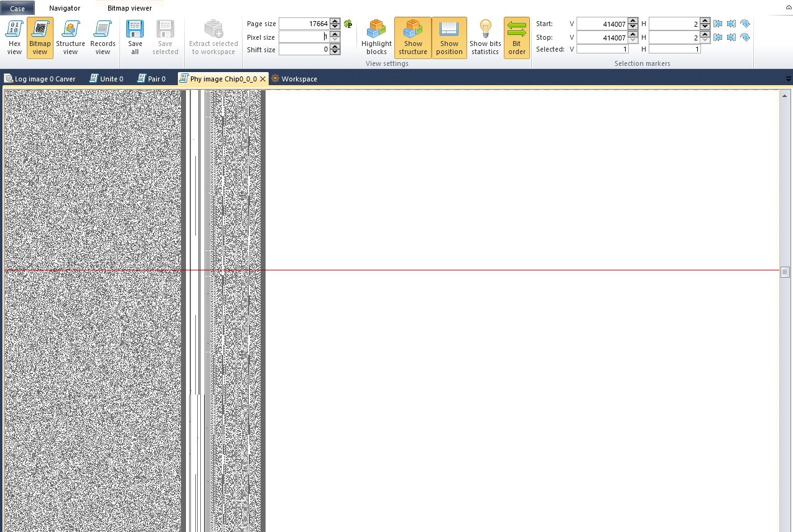
Task: Open the Navigator ribbon tab
Action: tap(65, 9)
